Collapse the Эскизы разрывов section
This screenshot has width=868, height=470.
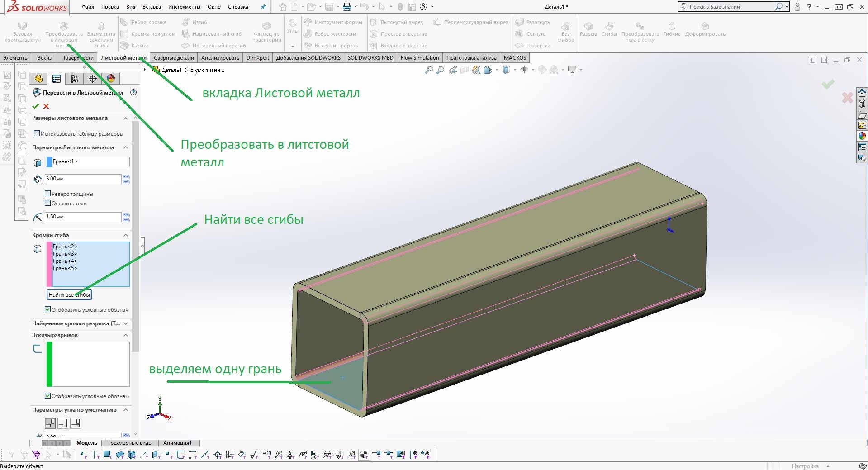(126, 335)
